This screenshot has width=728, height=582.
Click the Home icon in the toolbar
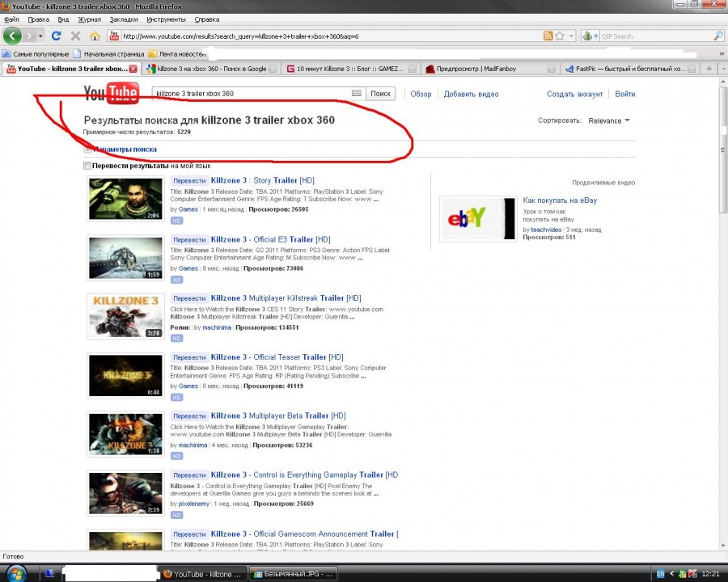pyautogui.click(x=95, y=36)
